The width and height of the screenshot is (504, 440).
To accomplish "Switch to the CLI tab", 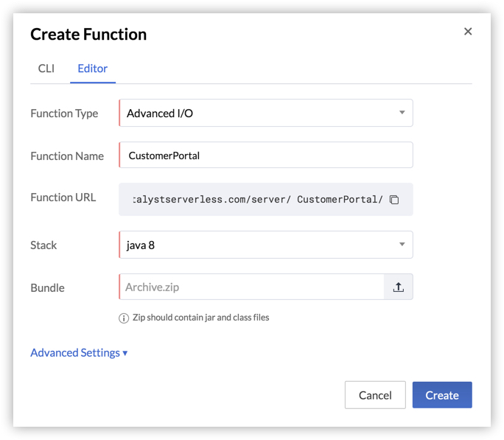I will point(46,69).
